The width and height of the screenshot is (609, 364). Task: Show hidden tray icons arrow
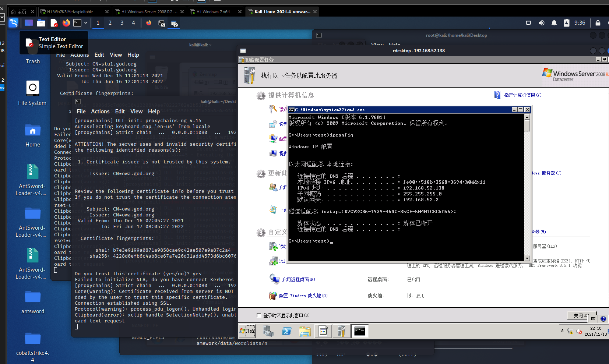tap(562, 331)
